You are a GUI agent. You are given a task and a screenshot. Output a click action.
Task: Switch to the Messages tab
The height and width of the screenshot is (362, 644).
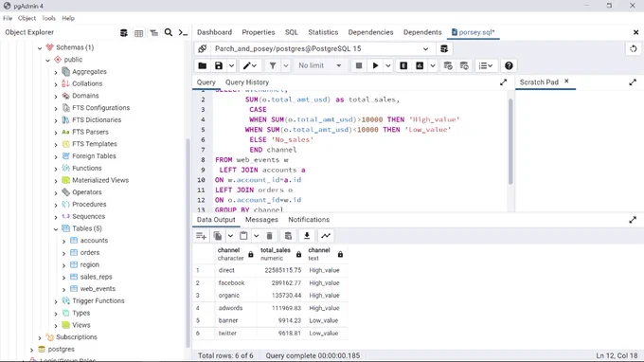tap(261, 220)
